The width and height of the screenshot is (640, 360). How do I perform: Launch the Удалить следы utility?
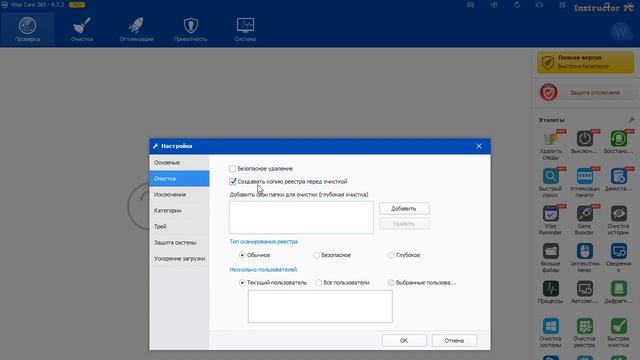click(x=550, y=145)
